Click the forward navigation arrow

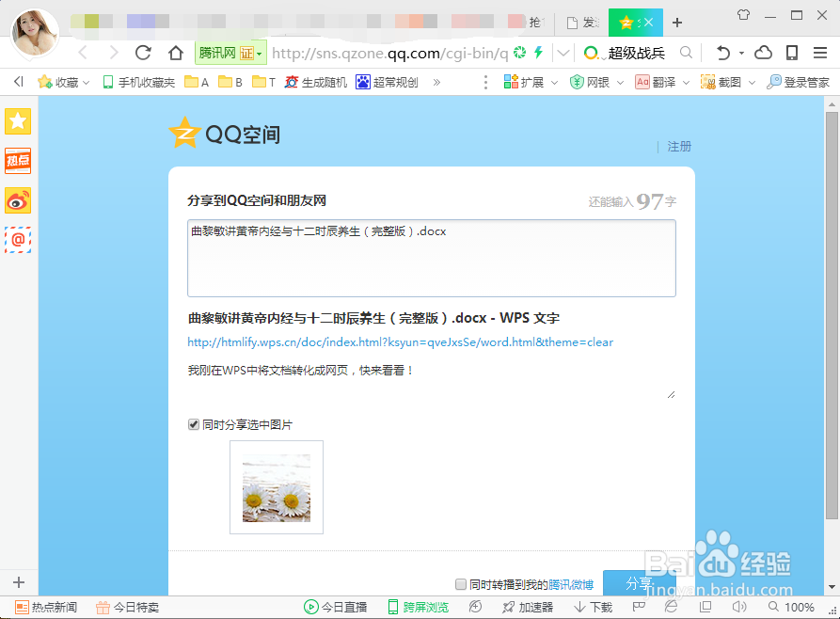coord(114,53)
